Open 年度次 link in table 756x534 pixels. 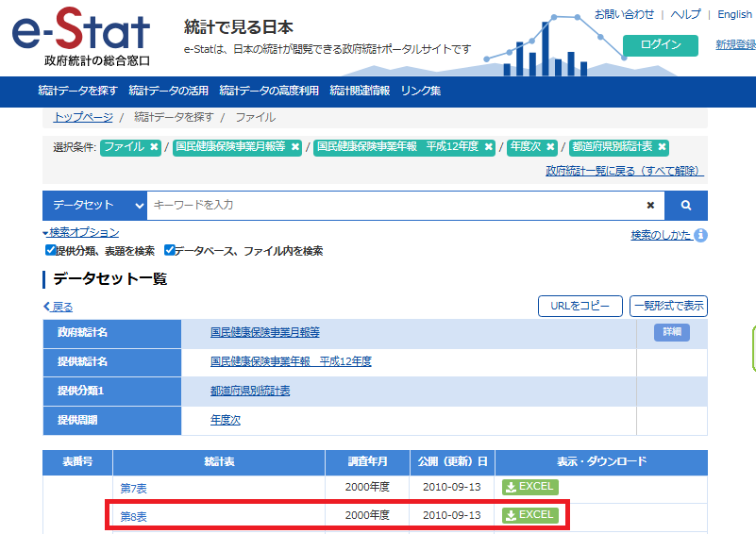[x=226, y=420]
